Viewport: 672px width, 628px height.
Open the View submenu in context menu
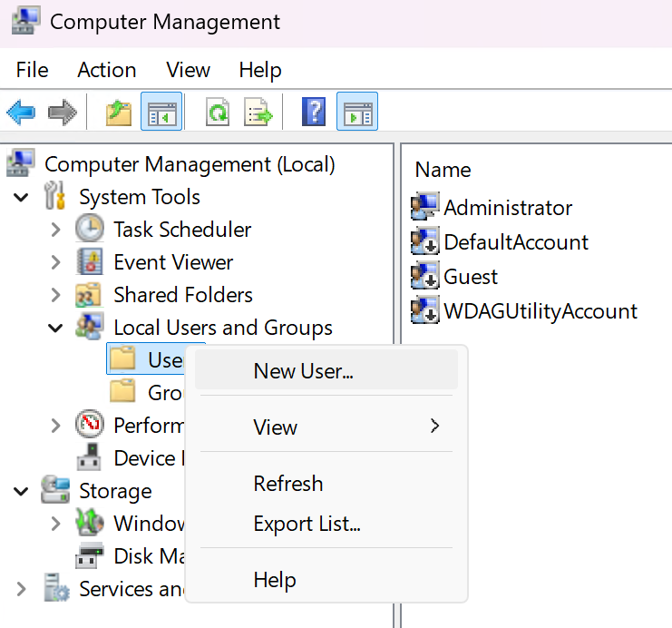click(326, 427)
